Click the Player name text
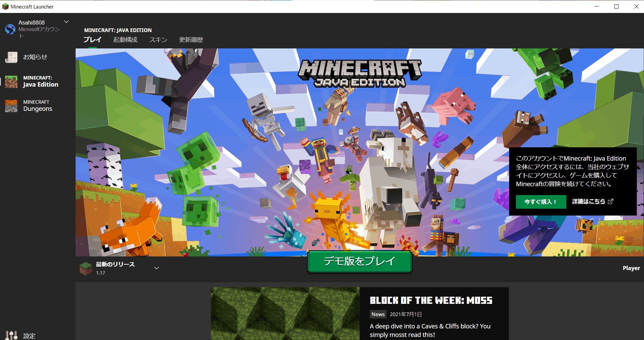The image size is (644, 340). coord(631,268)
